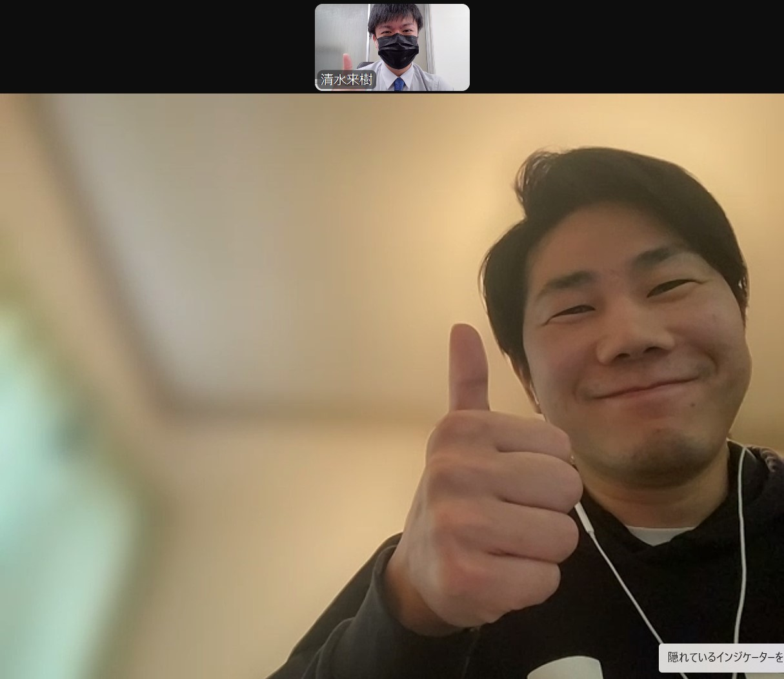The width and height of the screenshot is (784, 679).
Task: Click the 清水来樹 name label
Action: [x=347, y=80]
